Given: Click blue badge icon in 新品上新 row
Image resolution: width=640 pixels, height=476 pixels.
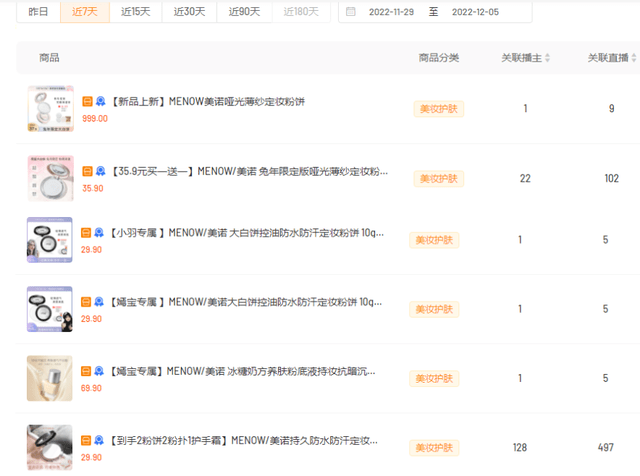Looking at the screenshot, I should (x=100, y=101).
